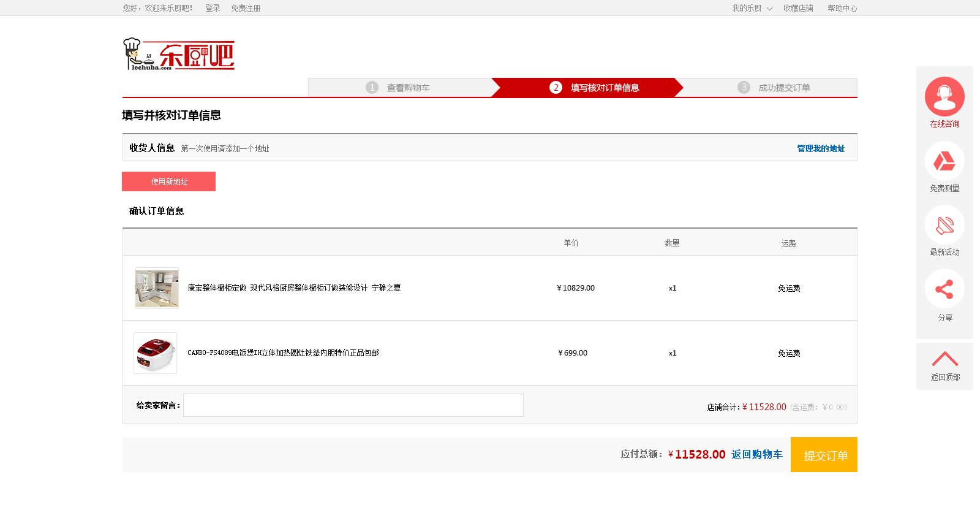Click the kitchen cabinet product thumbnail
Image resolution: width=980 pixels, height=507 pixels.
157,288
